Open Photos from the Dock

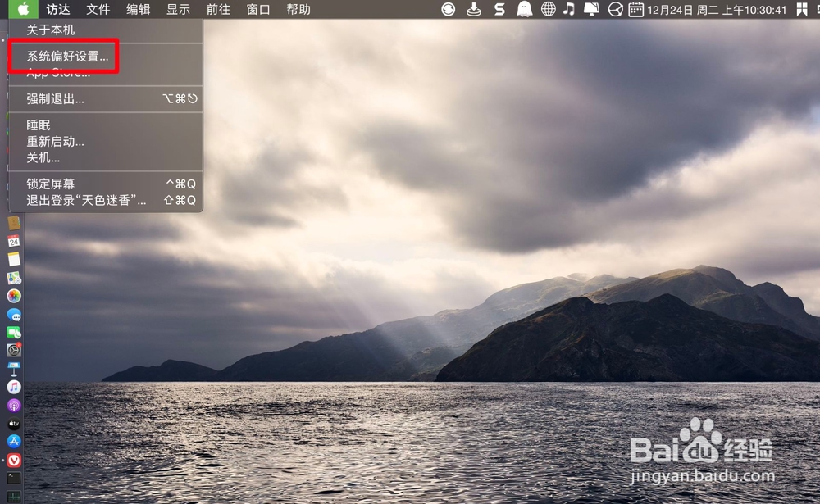point(14,297)
